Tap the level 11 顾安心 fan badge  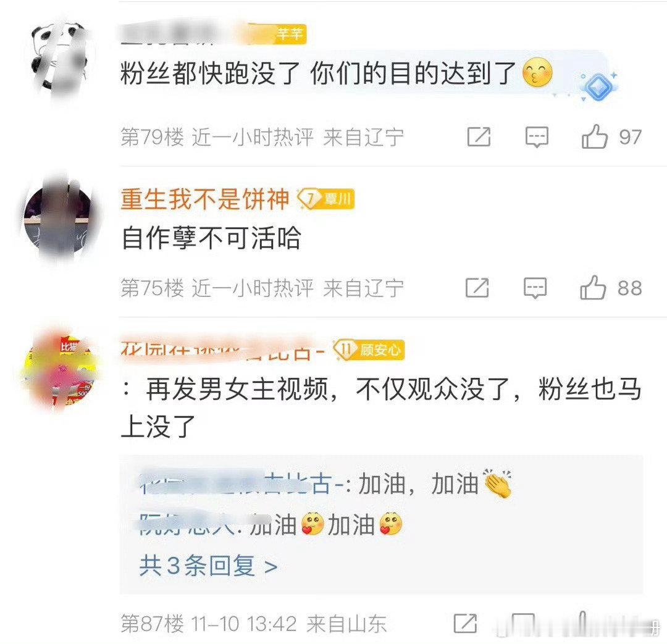click(x=368, y=350)
